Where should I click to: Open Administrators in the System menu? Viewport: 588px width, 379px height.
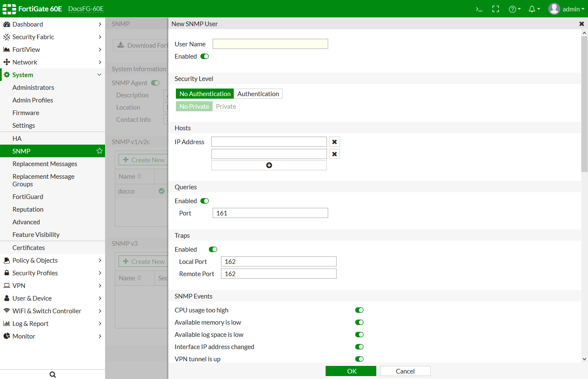(x=33, y=88)
